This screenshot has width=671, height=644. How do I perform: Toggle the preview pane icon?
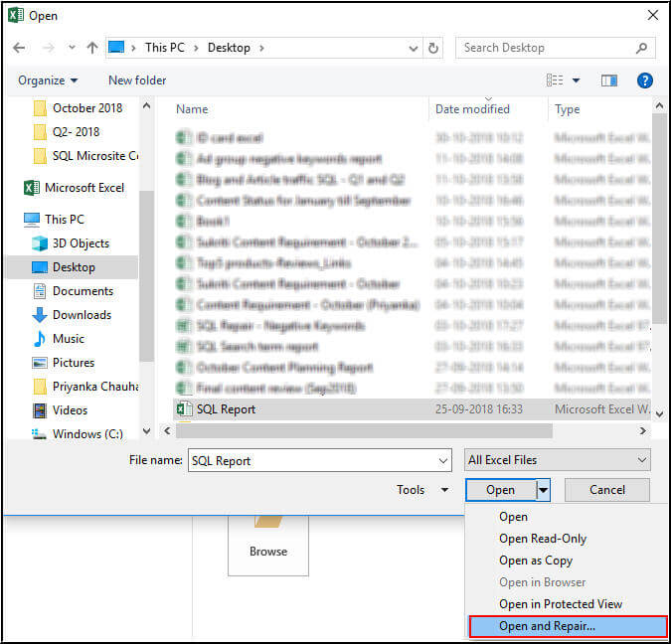coord(609,80)
